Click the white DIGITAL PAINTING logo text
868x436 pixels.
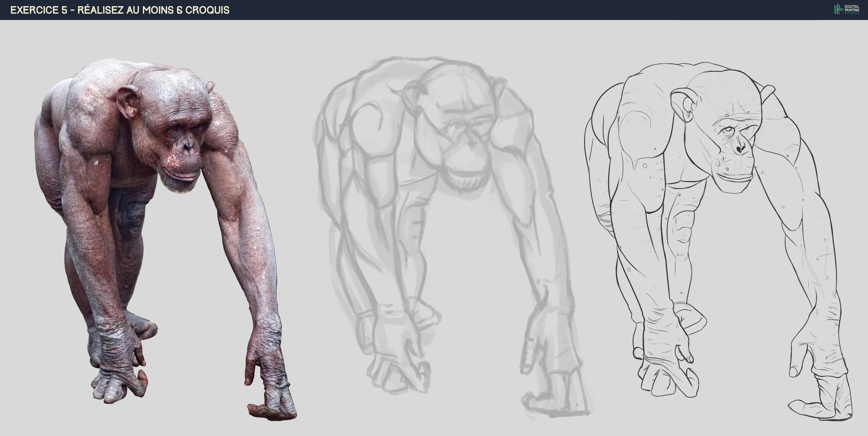[x=852, y=9]
